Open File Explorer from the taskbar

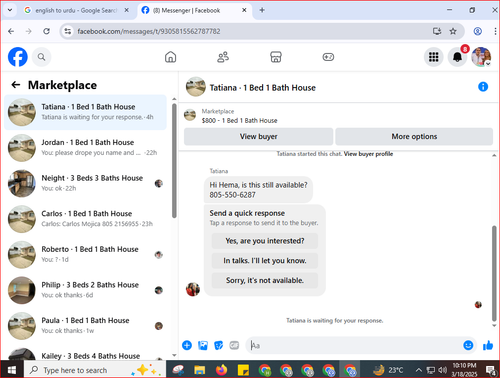200,370
